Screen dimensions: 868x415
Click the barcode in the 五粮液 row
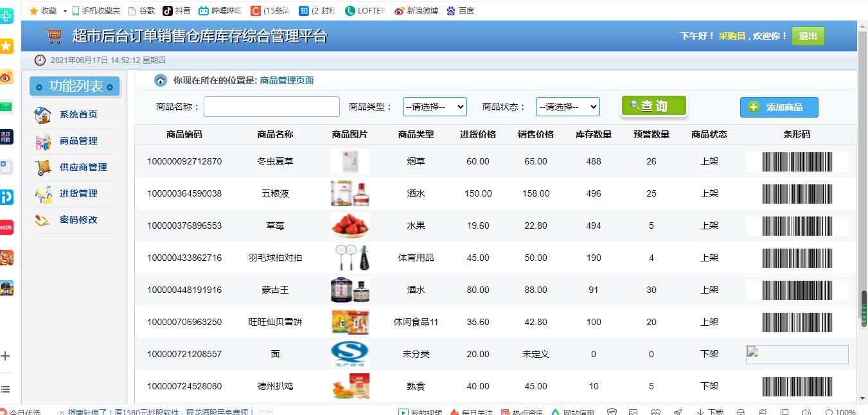point(797,194)
